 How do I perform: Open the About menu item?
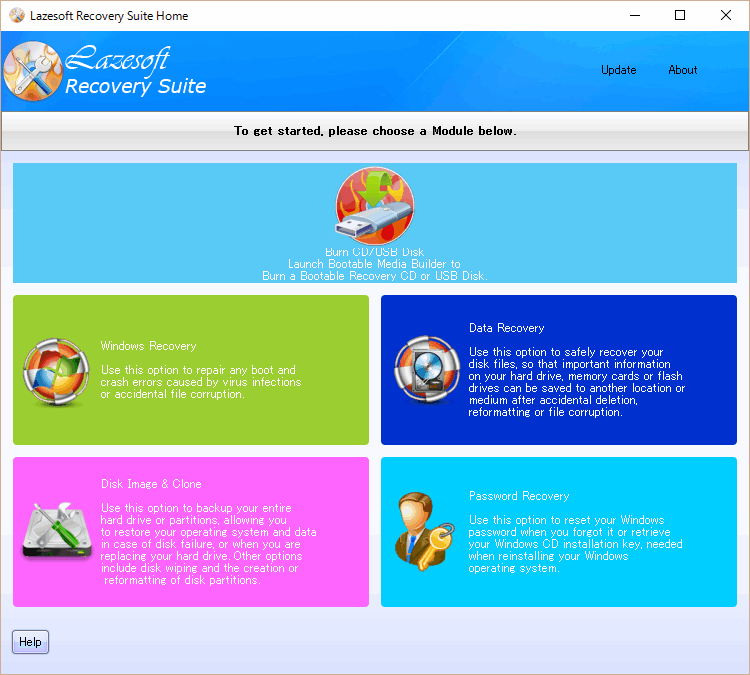pyautogui.click(x=683, y=70)
